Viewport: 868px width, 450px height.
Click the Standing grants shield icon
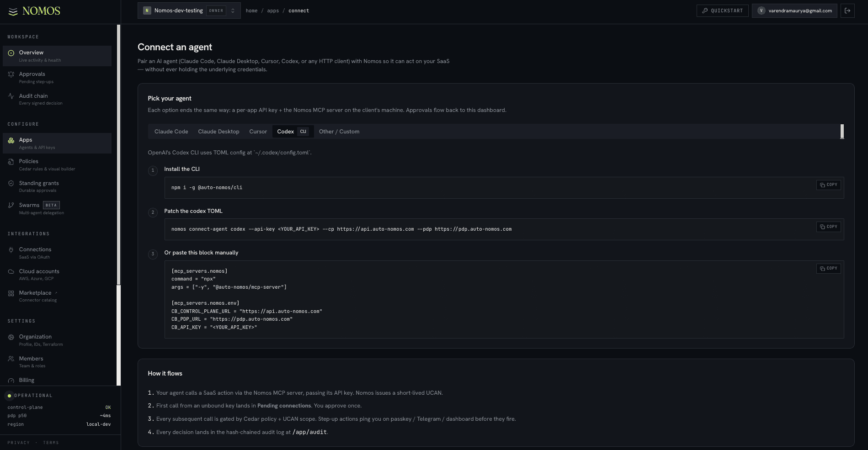pyautogui.click(x=11, y=183)
